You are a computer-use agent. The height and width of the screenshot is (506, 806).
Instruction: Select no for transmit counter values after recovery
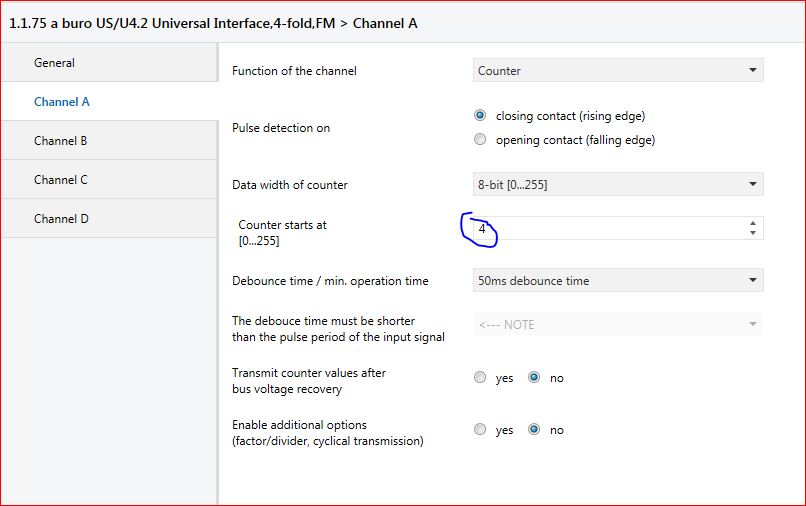point(534,378)
